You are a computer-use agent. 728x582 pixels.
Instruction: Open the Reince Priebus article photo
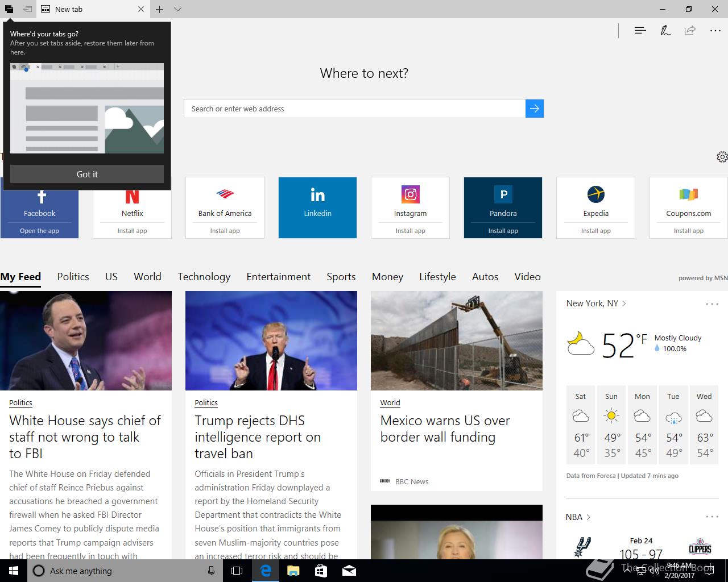tap(86, 340)
